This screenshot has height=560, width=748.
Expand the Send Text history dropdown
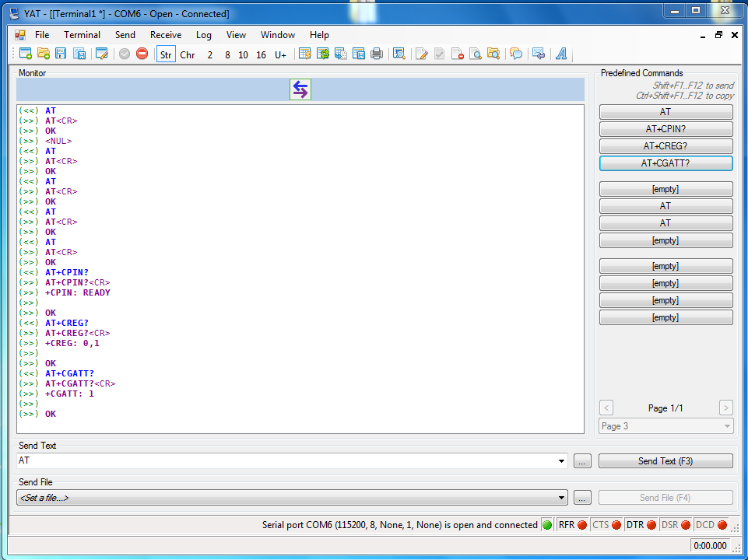[562, 461]
